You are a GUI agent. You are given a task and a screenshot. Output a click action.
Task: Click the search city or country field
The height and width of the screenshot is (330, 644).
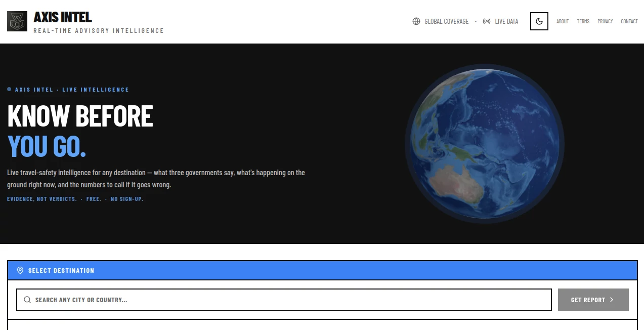point(284,300)
